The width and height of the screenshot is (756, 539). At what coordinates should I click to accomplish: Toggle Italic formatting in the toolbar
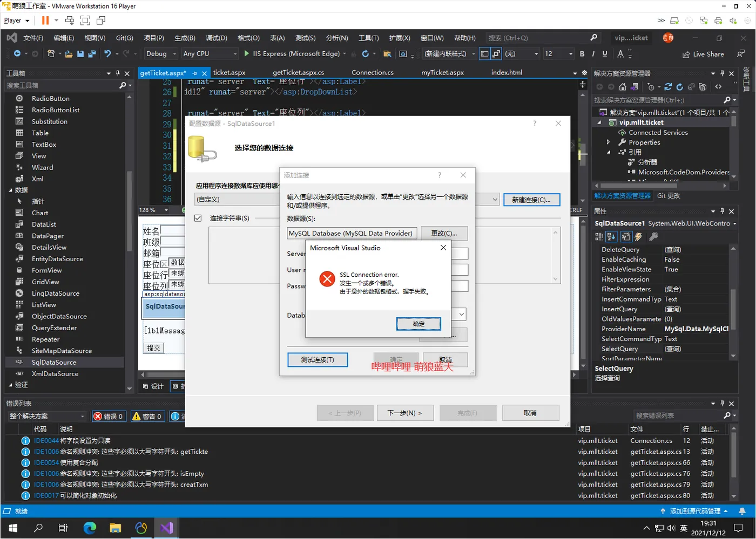tap(593, 53)
